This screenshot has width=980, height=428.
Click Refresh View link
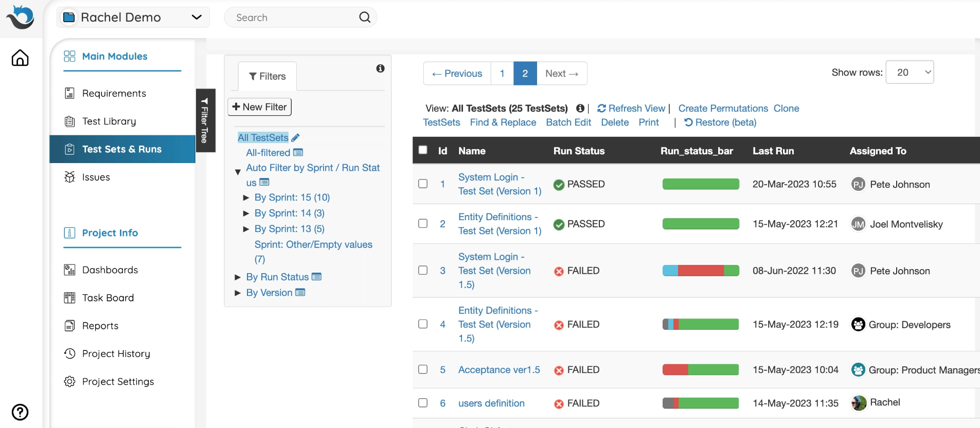point(631,108)
